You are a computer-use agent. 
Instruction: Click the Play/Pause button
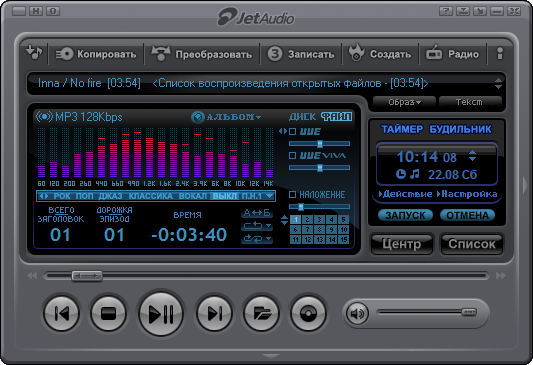click(x=161, y=313)
